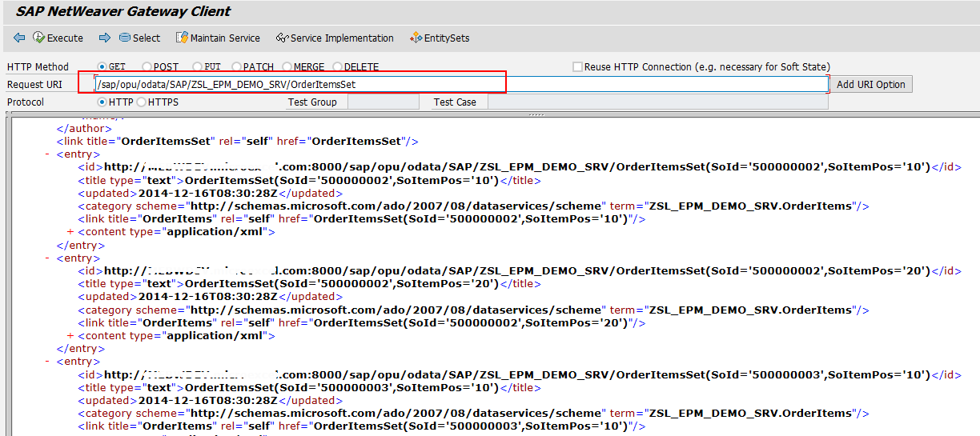Viewport: 980px width, 436px height.
Task: Click id URL of SoId 500000003 SoItemPos 10
Action: (517, 374)
